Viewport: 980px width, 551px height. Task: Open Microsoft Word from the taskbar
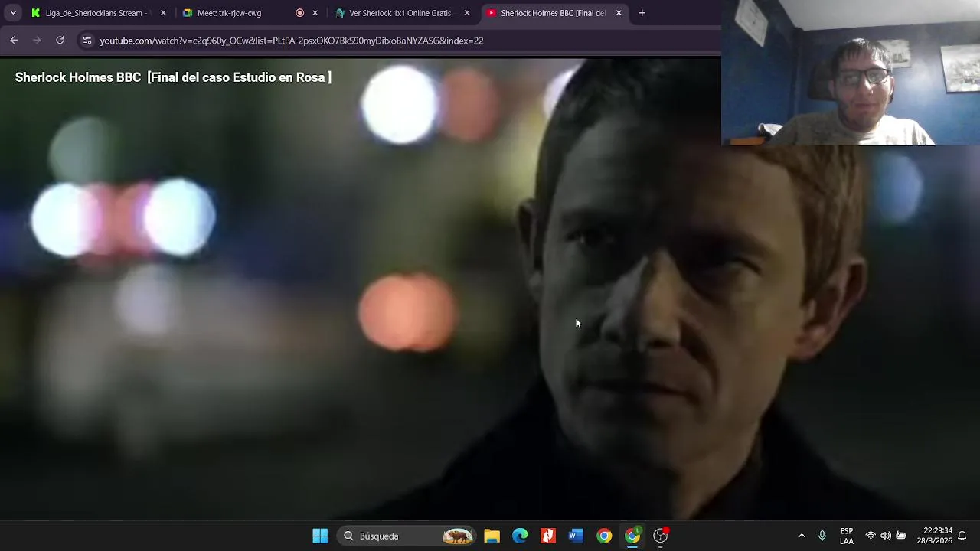[576, 536]
